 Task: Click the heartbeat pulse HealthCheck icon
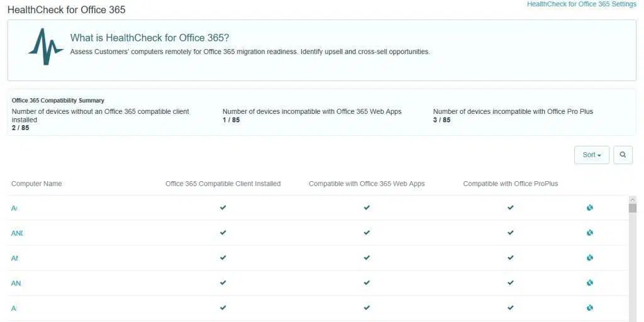point(45,47)
